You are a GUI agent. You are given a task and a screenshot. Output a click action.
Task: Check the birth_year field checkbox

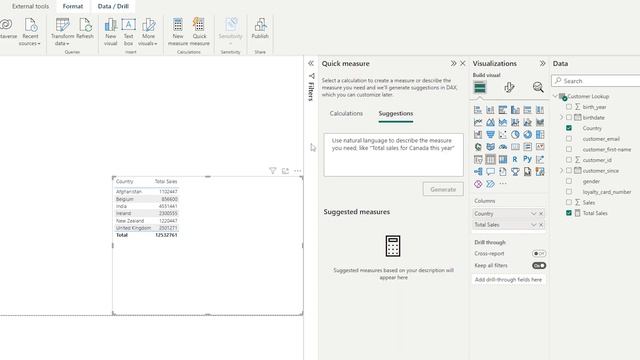pos(569,107)
